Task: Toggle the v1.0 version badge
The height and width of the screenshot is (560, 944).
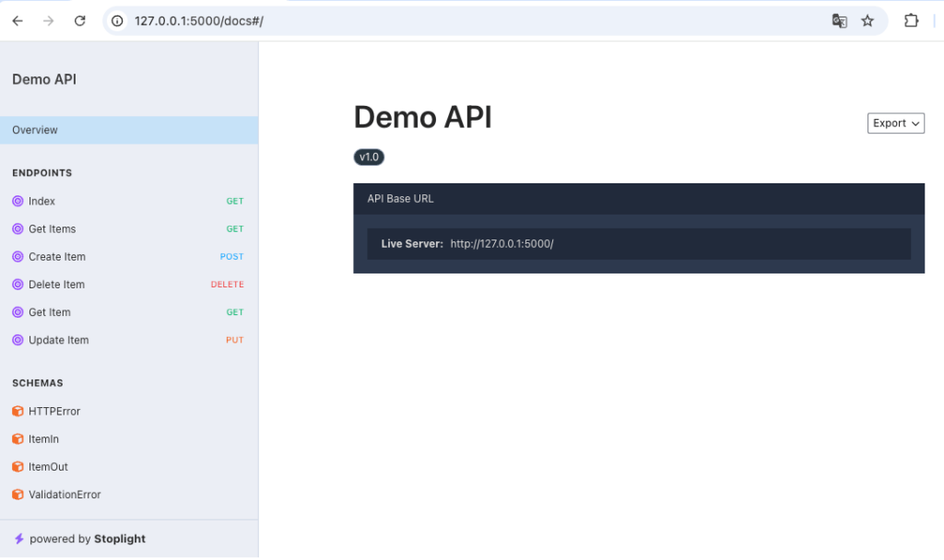Action: [x=369, y=157]
